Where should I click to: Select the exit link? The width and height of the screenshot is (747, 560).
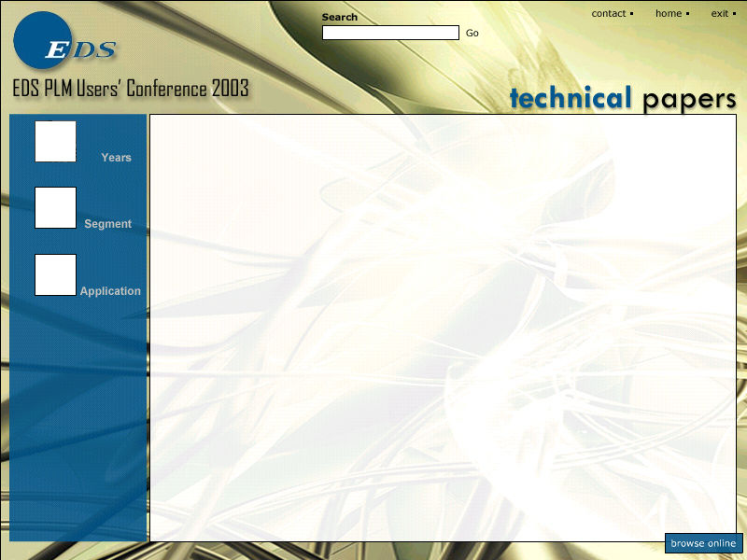pyautogui.click(x=720, y=14)
